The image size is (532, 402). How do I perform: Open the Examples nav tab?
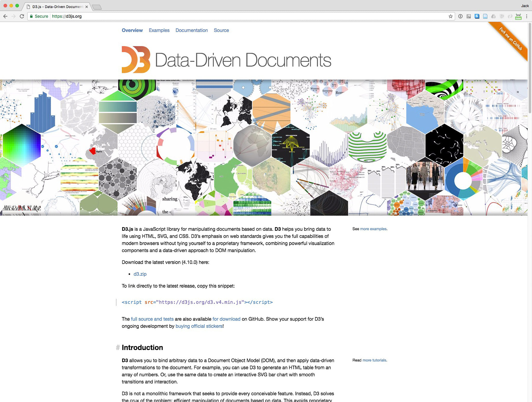click(159, 30)
